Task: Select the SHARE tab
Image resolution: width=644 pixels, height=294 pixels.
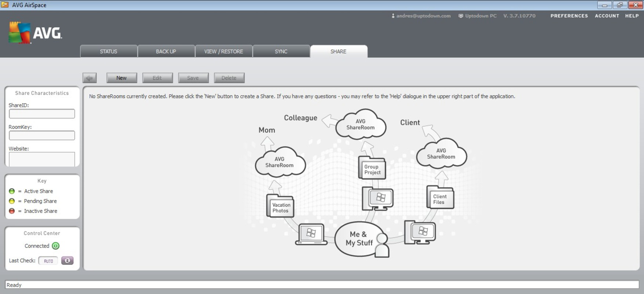Action: [x=339, y=51]
